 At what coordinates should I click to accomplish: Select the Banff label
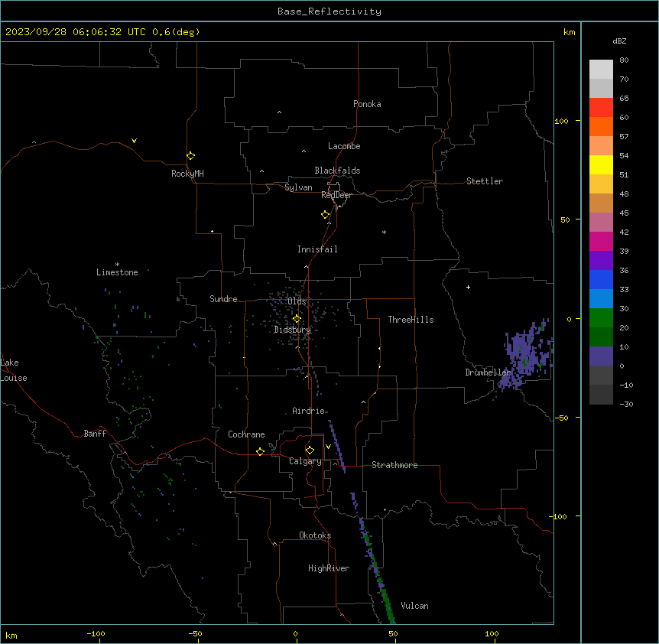[x=95, y=434]
